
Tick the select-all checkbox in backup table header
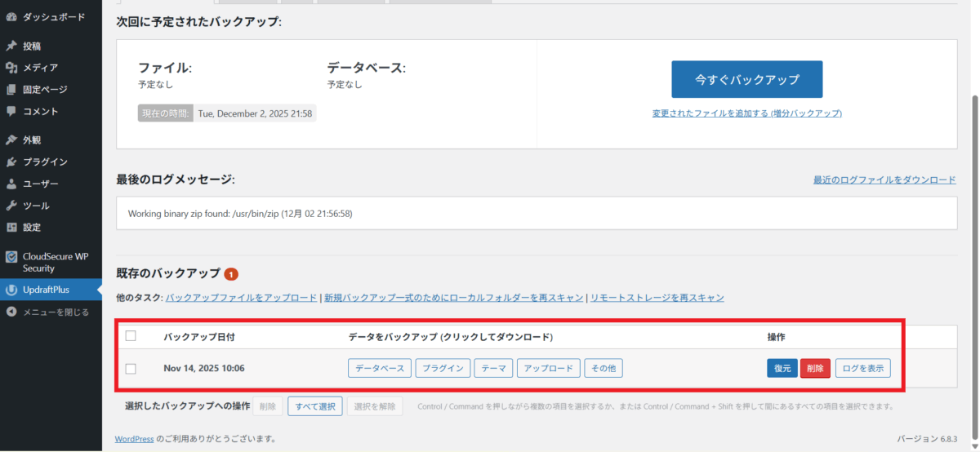point(131,336)
